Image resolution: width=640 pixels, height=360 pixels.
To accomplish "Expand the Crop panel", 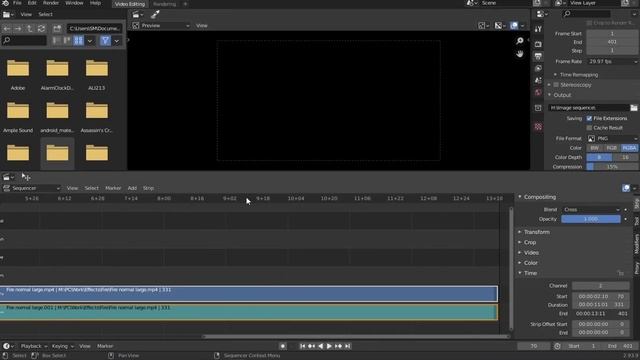I will [529, 242].
